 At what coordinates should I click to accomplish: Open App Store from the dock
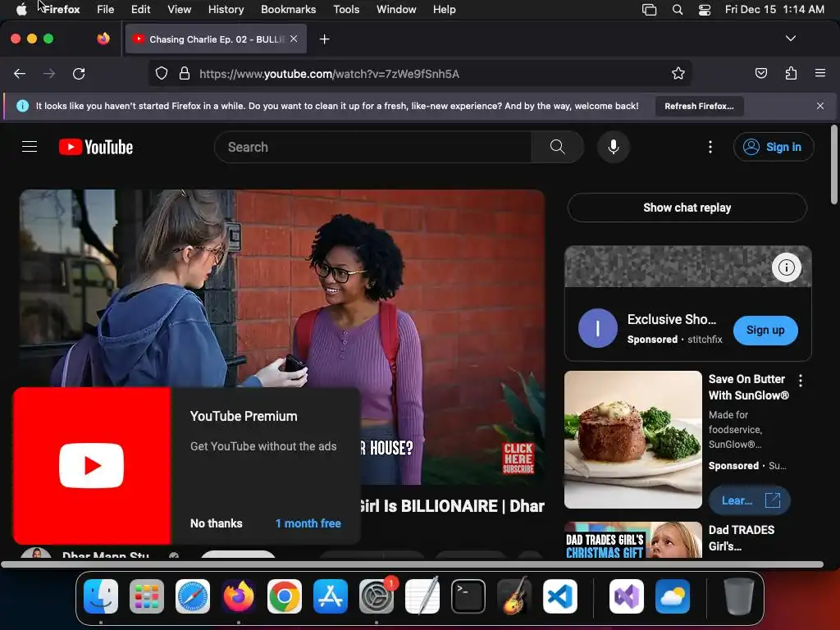(x=331, y=596)
